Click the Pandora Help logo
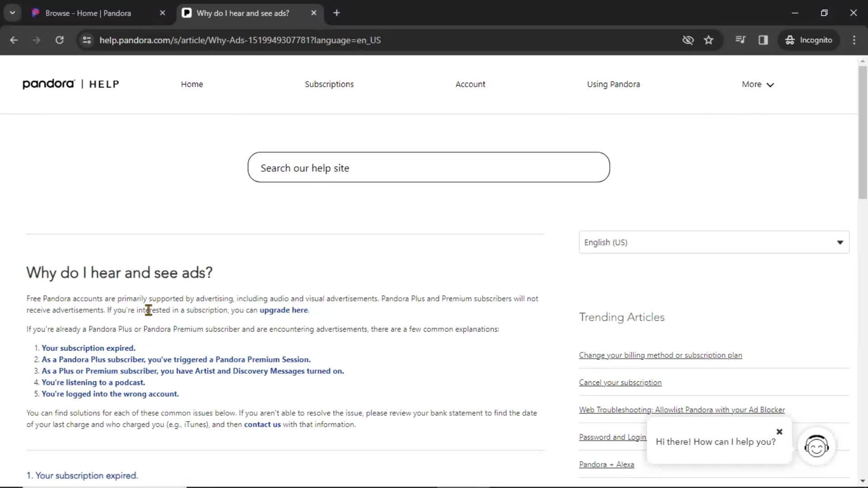 [71, 84]
